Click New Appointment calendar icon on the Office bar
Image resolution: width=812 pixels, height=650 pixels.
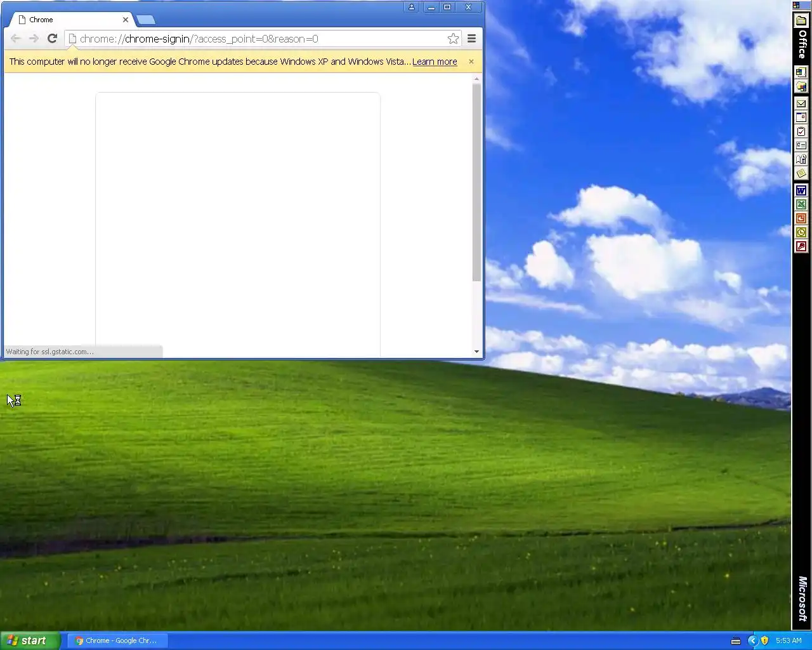pos(801,117)
